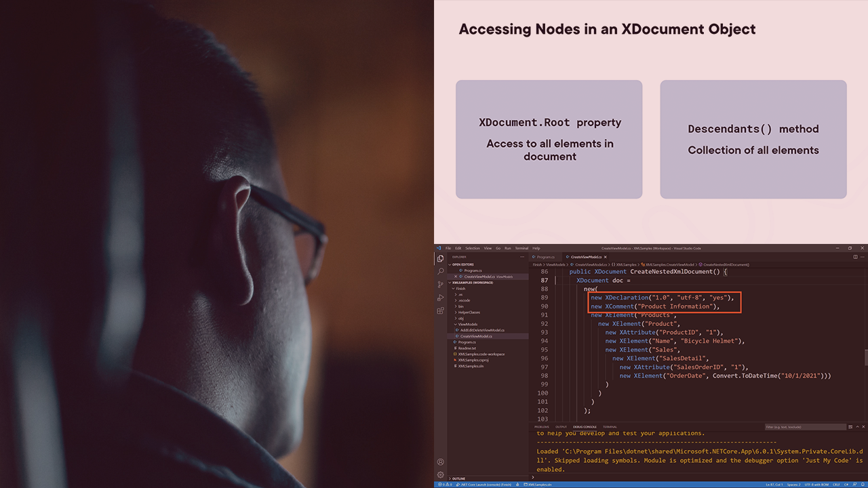Switch to the Program.cs editor tab
868x488 pixels.
(545, 257)
